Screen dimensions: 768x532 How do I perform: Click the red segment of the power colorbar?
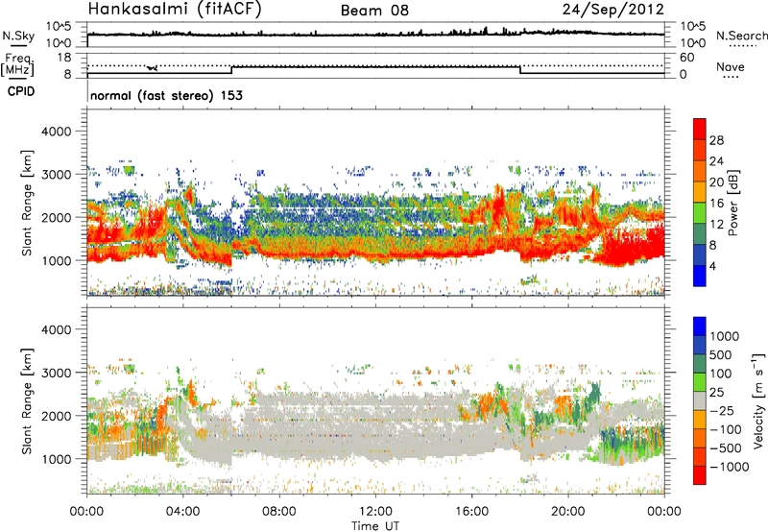coord(700,129)
